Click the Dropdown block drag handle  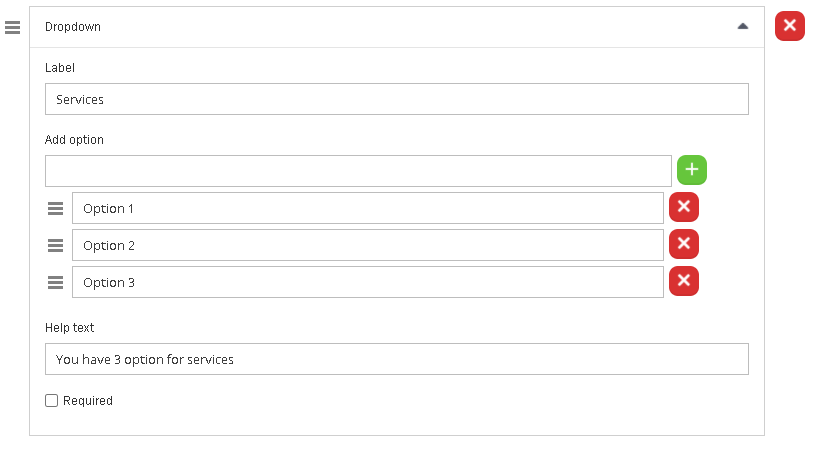pos(13,27)
